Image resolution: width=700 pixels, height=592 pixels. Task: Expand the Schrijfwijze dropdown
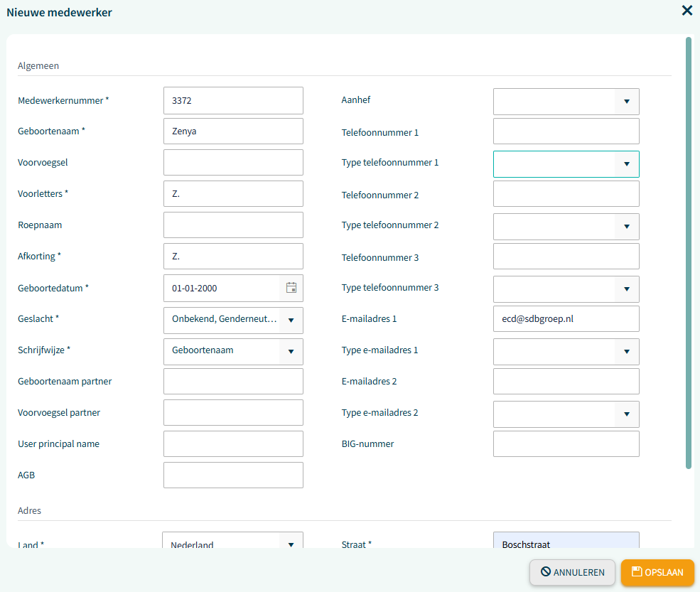point(291,352)
